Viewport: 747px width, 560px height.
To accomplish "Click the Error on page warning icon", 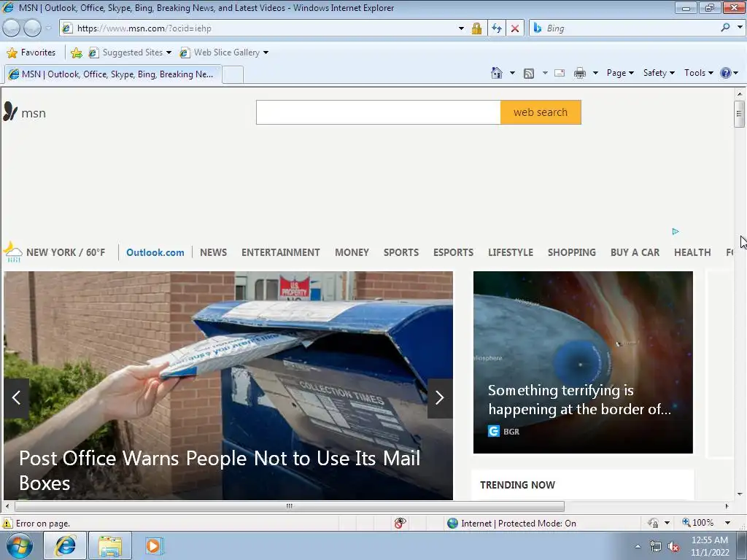I will pyautogui.click(x=7, y=524).
